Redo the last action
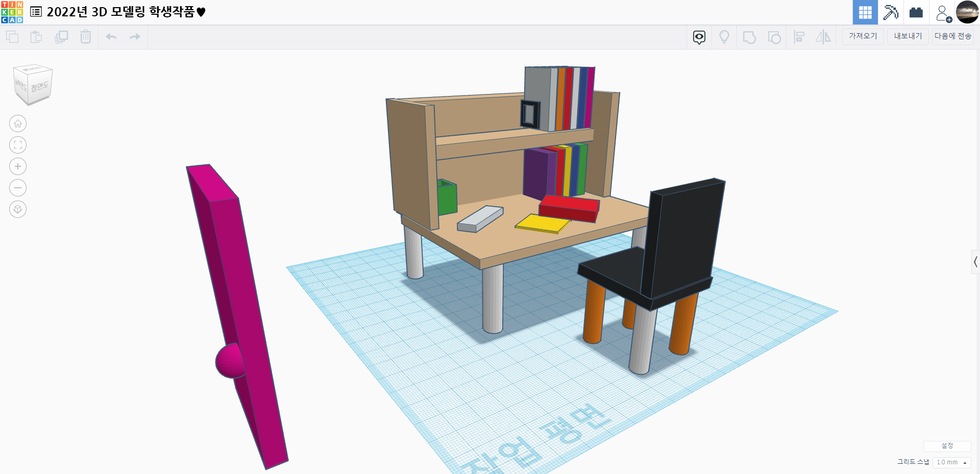 pyautogui.click(x=135, y=37)
